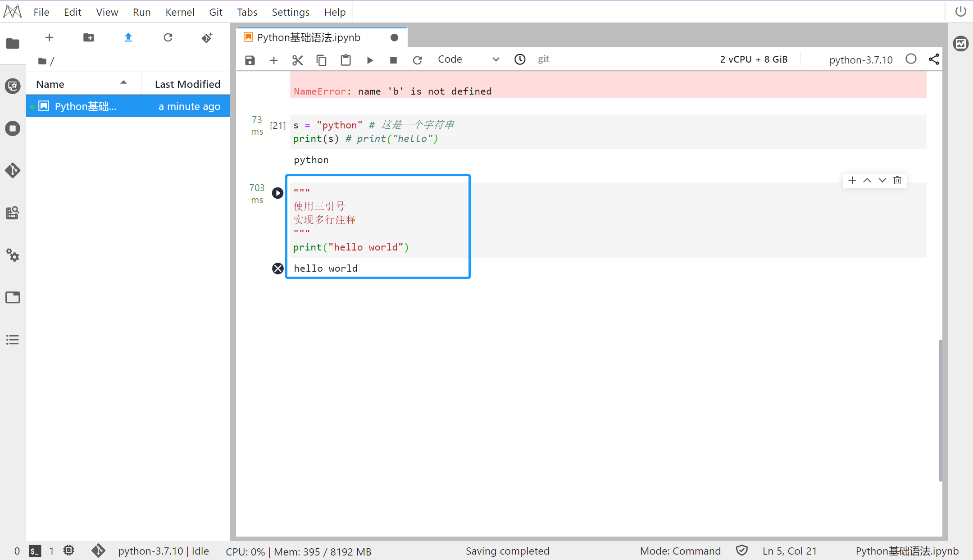Upload files with the upload arrow icon
This screenshot has width=973, height=560.
coord(128,37)
